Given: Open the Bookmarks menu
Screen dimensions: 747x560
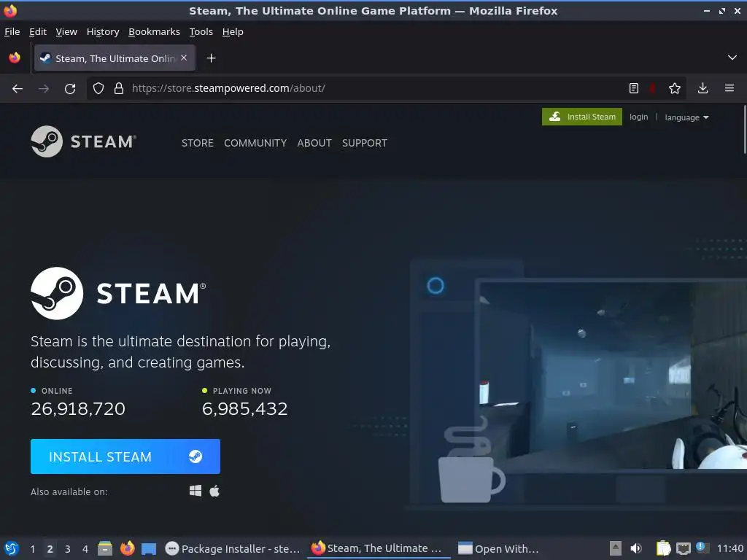Looking at the screenshot, I should tap(155, 31).
